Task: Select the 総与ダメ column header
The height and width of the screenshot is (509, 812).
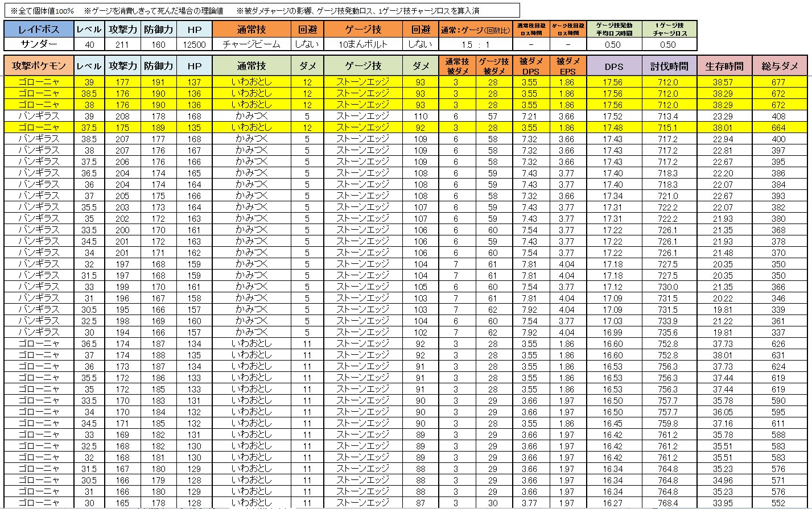Action: pyautogui.click(x=780, y=66)
